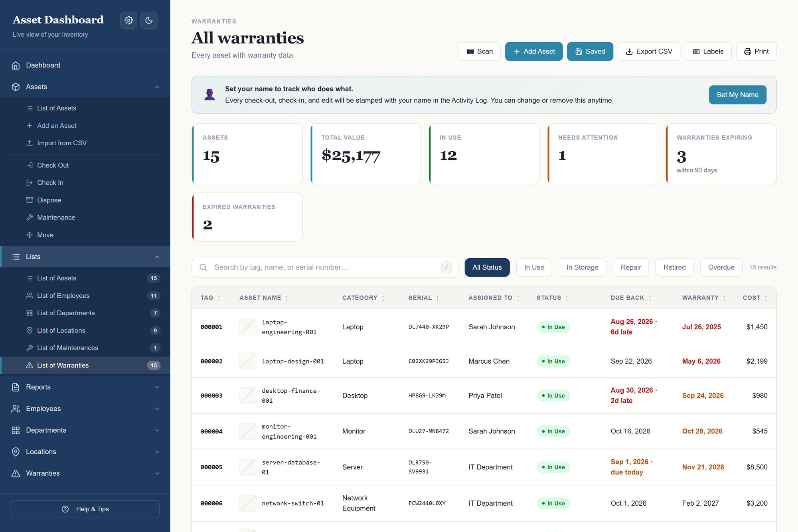The height and width of the screenshot is (532, 798).
Task: Expand the Employees section chevron
Action: 157,409
